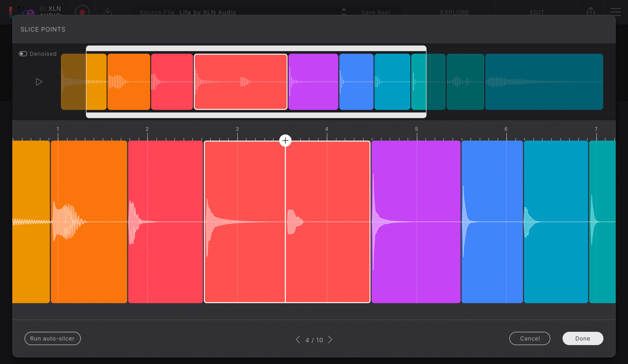Play the source audio preview
Image resolution: width=628 pixels, height=364 pixels.
[x=39, y=82]
